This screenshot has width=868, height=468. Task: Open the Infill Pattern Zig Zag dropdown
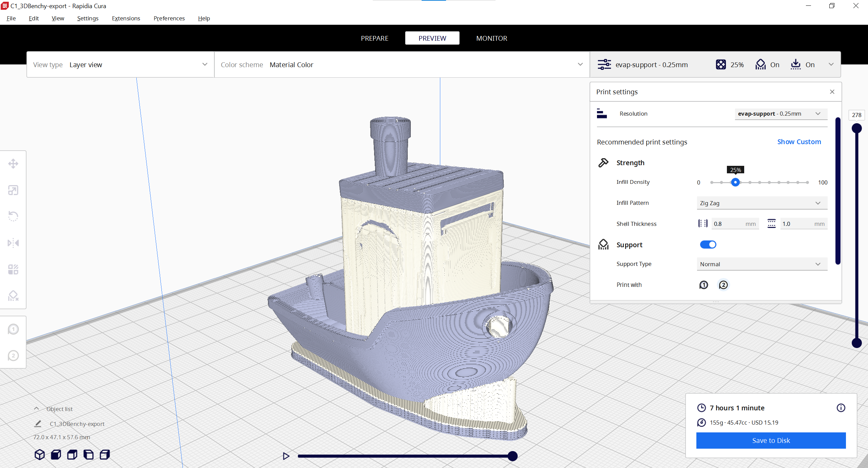761,203
